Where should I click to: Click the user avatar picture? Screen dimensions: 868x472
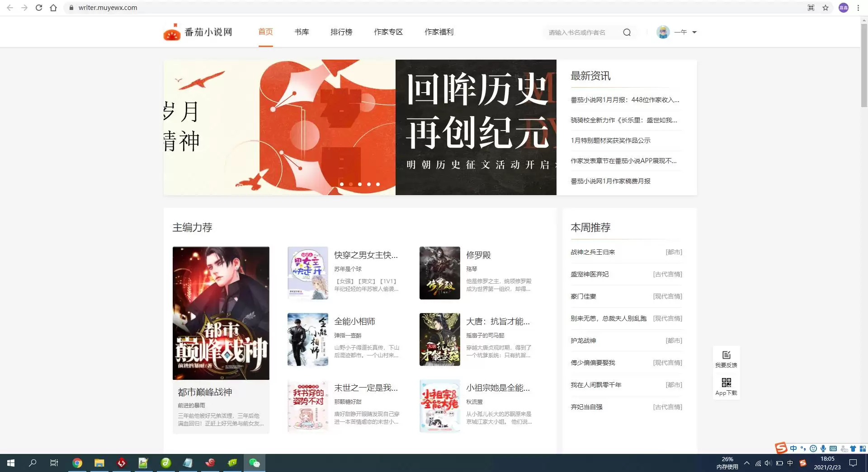click(663, 32)
